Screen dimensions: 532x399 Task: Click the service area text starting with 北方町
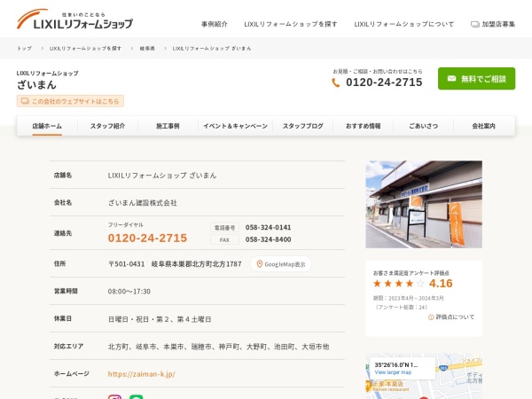218,347
